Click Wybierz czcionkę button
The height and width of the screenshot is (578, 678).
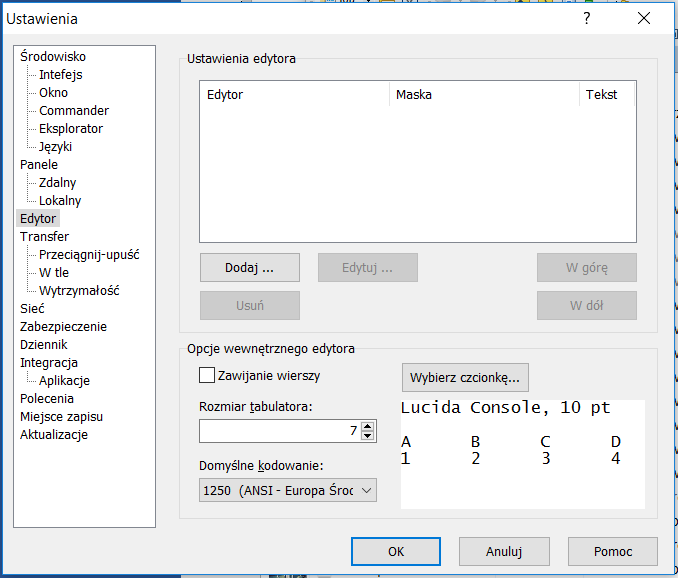pyautogui.click(x=465, y=377)
